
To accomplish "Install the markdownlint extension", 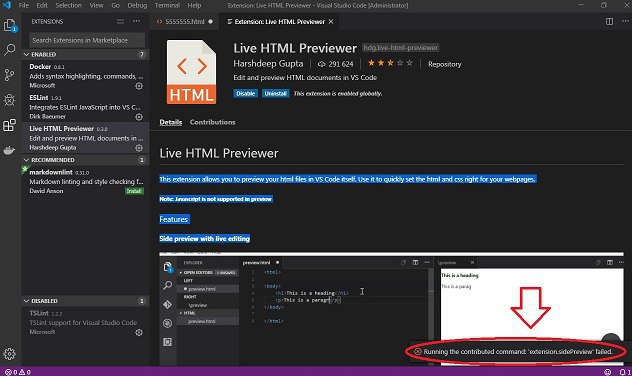I will pos(134,191).
